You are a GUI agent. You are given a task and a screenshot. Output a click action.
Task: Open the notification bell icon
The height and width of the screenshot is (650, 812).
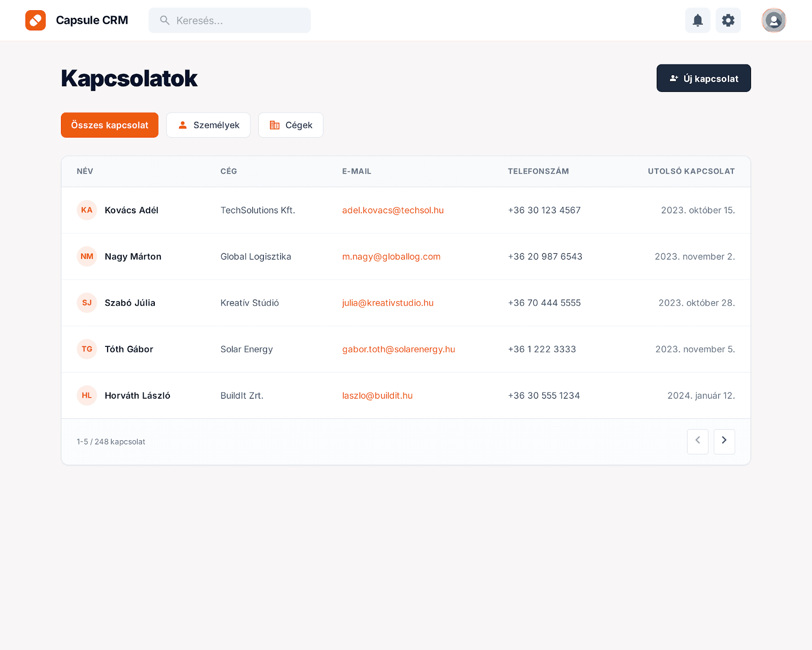[x=697, y=20]
